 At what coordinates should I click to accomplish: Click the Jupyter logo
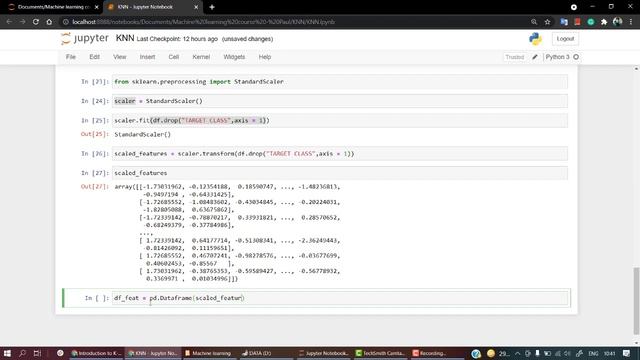pos(85,39)
